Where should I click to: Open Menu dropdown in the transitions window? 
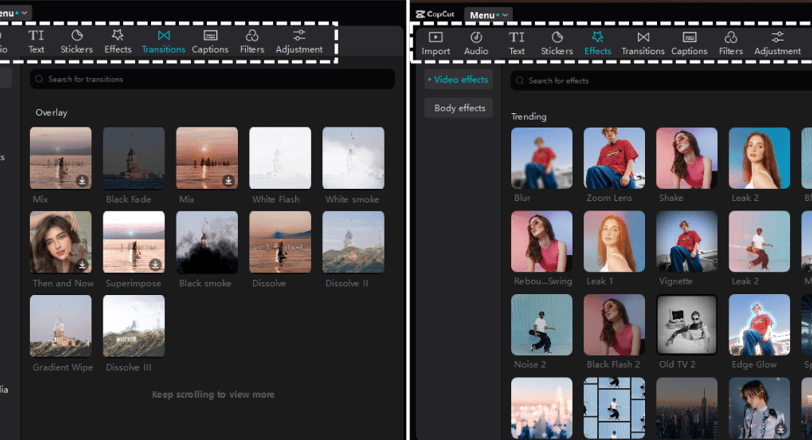click(x=14, y=13)
